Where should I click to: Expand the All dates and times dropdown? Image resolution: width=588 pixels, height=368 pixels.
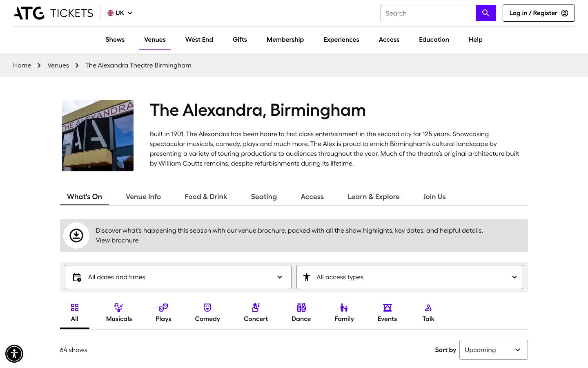[x=178, y=277]
